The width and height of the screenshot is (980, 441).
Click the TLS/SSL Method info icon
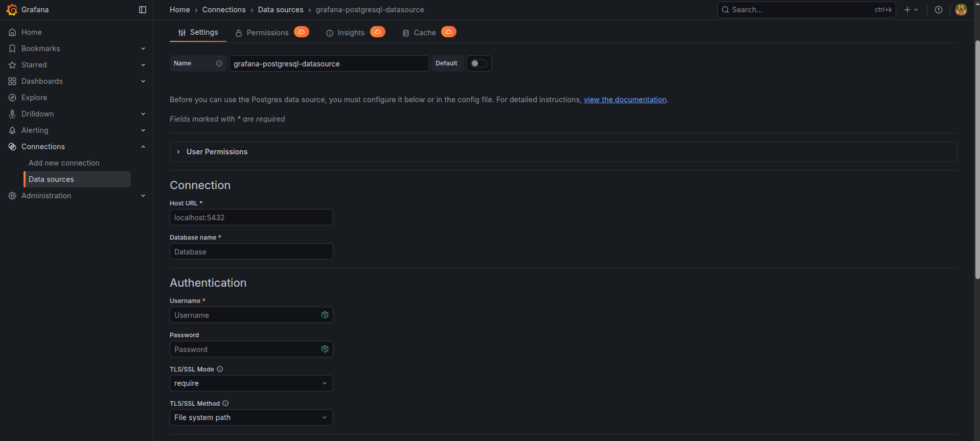coord(225,403)
